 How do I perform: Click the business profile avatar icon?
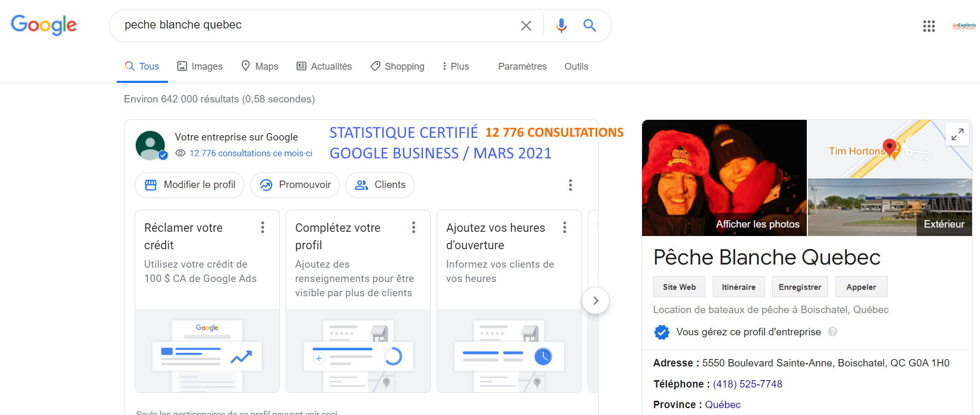pyautogui.click(x=150, y=145)
